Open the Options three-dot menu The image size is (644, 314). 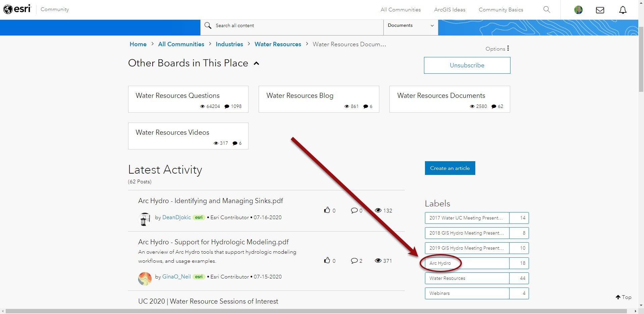click(508, 48)
